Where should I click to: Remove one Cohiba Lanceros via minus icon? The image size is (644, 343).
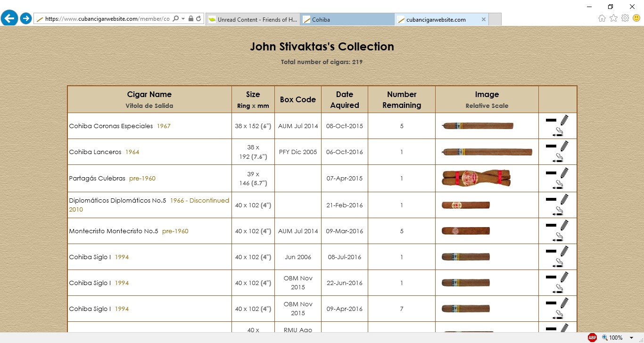pos(551,146)
